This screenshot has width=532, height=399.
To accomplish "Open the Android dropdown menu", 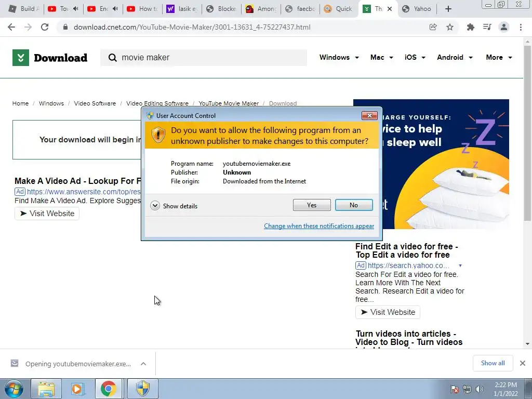I will [x=455, y=57].
